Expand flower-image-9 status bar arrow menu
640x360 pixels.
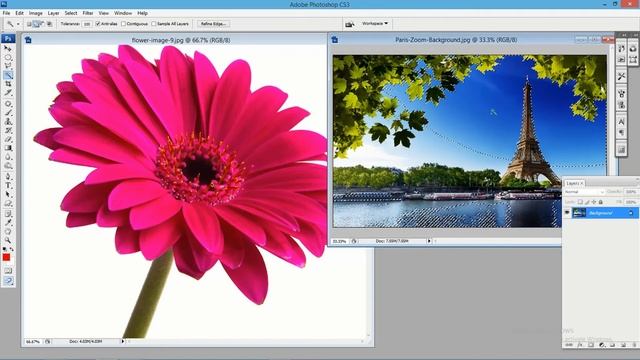tap(122, 341)
